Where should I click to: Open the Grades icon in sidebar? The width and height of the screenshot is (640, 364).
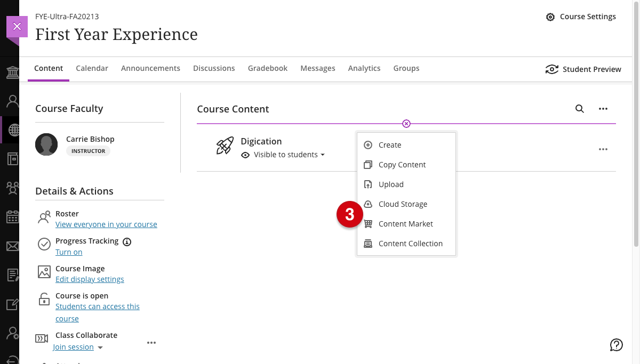pyautogui.click(x=13, y=275)
